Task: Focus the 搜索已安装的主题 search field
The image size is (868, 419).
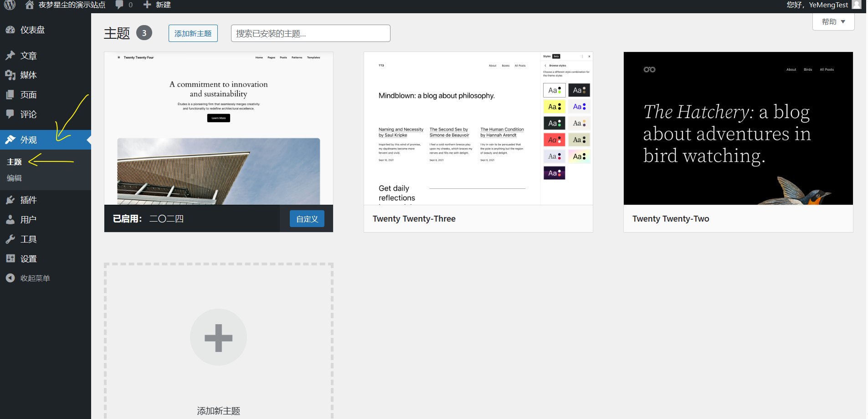Action: pos(310,33)
